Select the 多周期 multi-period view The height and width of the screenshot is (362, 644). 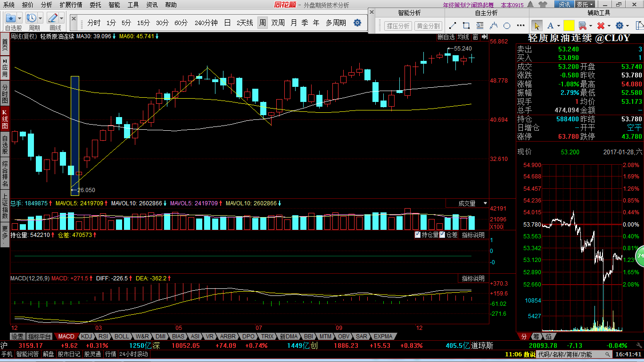tap(336, 23)
